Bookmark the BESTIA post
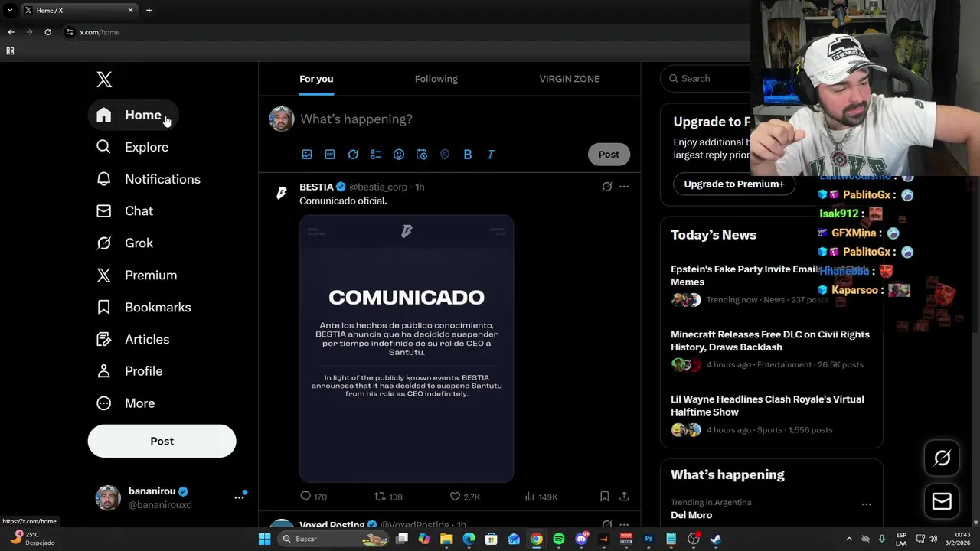This screenshot has width=980, height=551. [604, 497]
